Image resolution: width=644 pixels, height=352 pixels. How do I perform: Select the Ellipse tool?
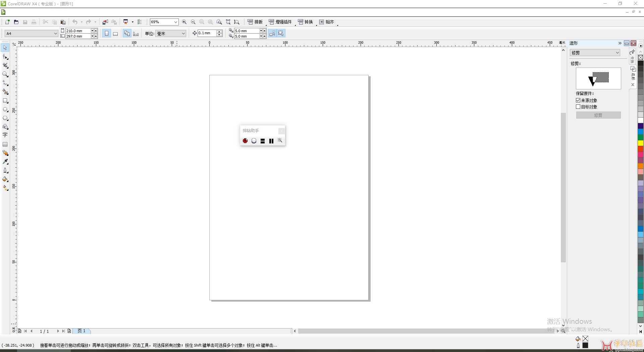[x=5, y=109]
